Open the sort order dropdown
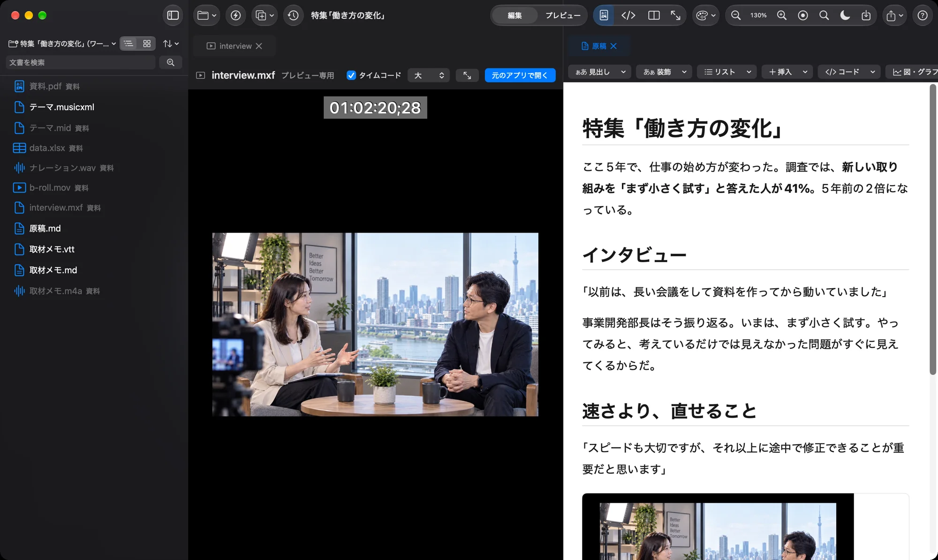This screenshot has height=560, width=938. (171, 44)
